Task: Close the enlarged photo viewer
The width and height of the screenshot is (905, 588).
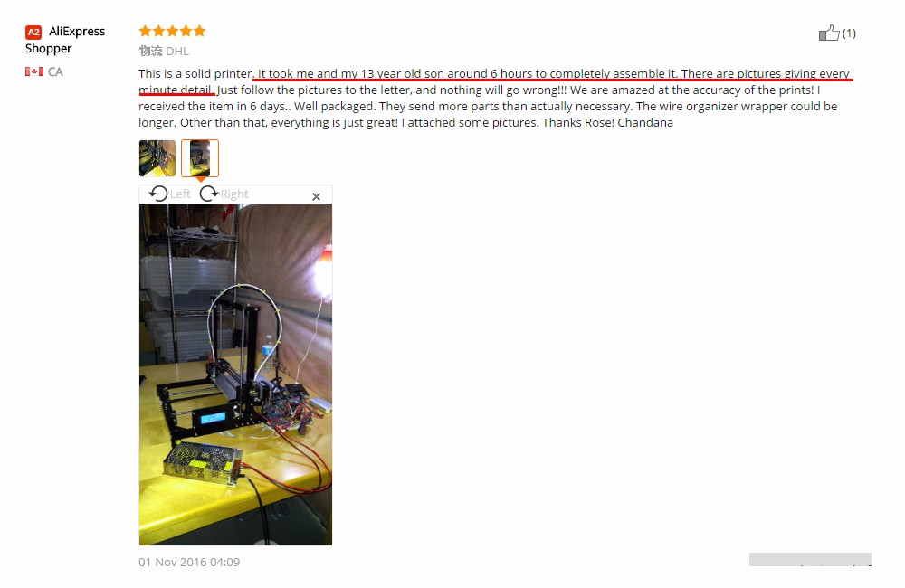Action: point(316,197)
